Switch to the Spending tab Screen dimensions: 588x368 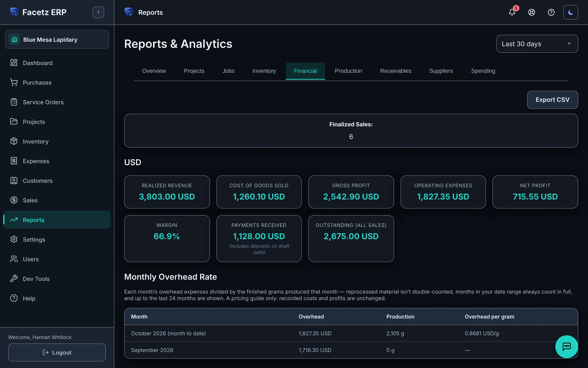pos(483,71)
